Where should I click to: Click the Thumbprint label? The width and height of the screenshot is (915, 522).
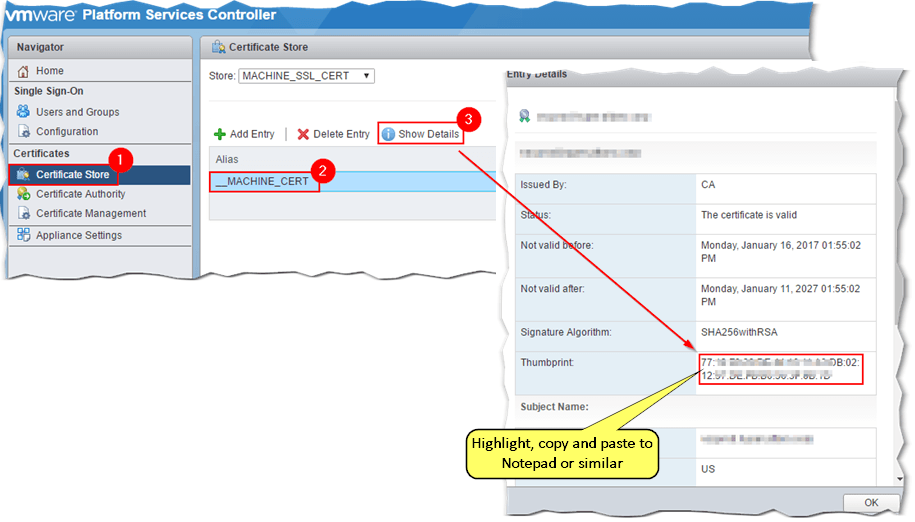coord(547,362)
